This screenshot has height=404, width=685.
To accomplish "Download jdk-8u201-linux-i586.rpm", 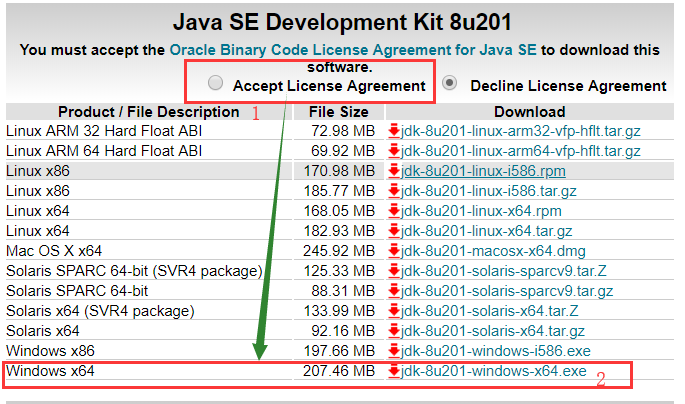I will (x=483, y=171).
